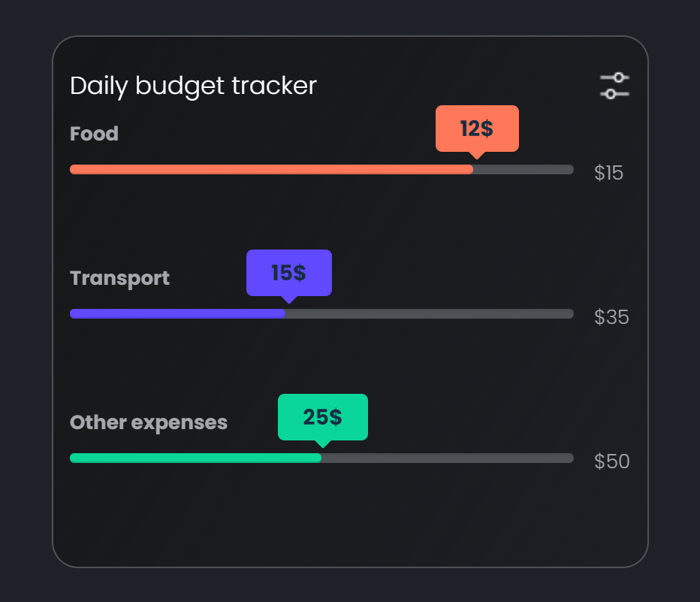Click the purple 15$ Transport tooltip
Viewport: 700px width, 602px height.
pos(288,272)
